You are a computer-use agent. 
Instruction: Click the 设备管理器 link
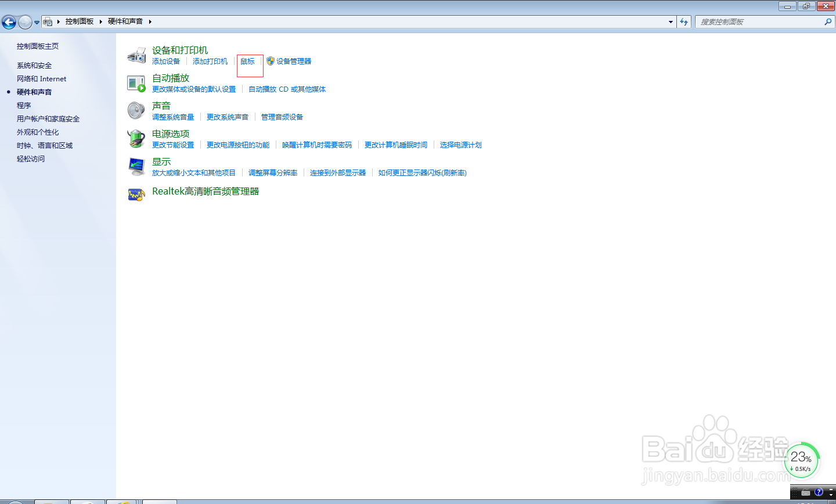pyautogui.click(x=294, y=61)
